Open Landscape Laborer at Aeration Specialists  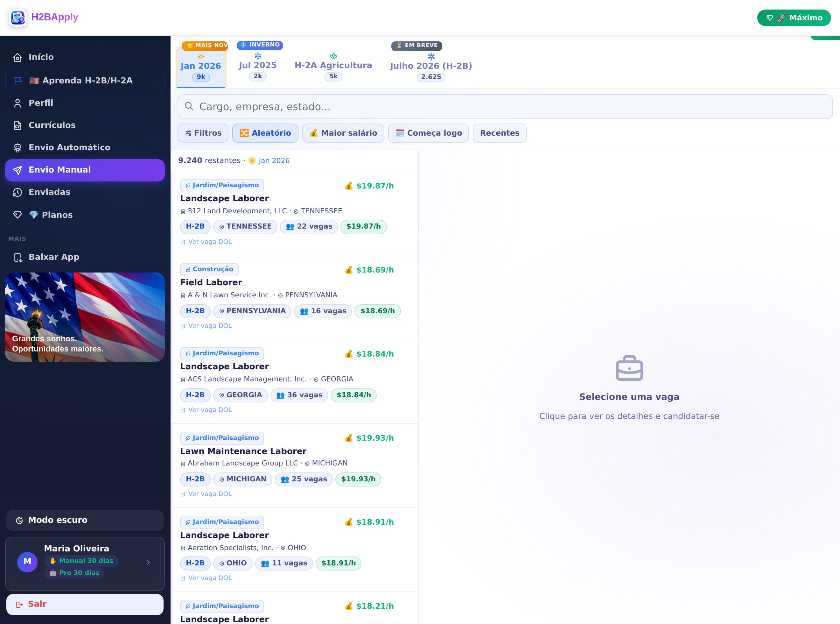(295, 550)
